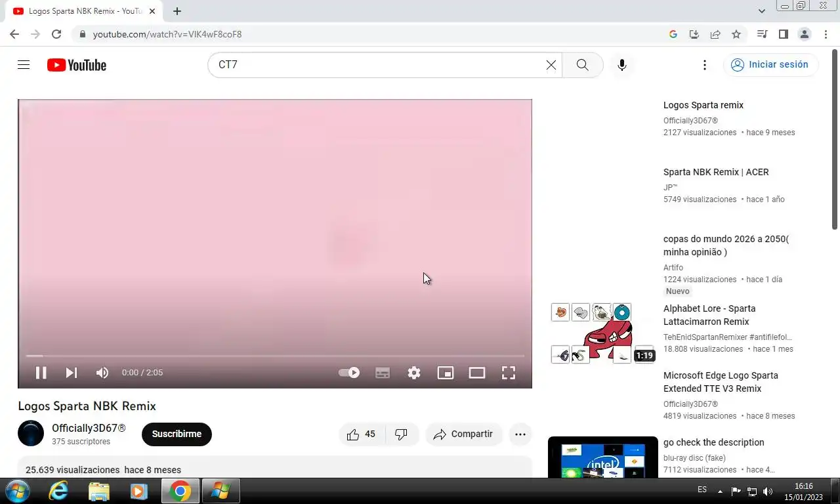Open Chrome profile icon
Image resolution: width=840 pixels, height=504 pixels.
[x=804, y=34]
